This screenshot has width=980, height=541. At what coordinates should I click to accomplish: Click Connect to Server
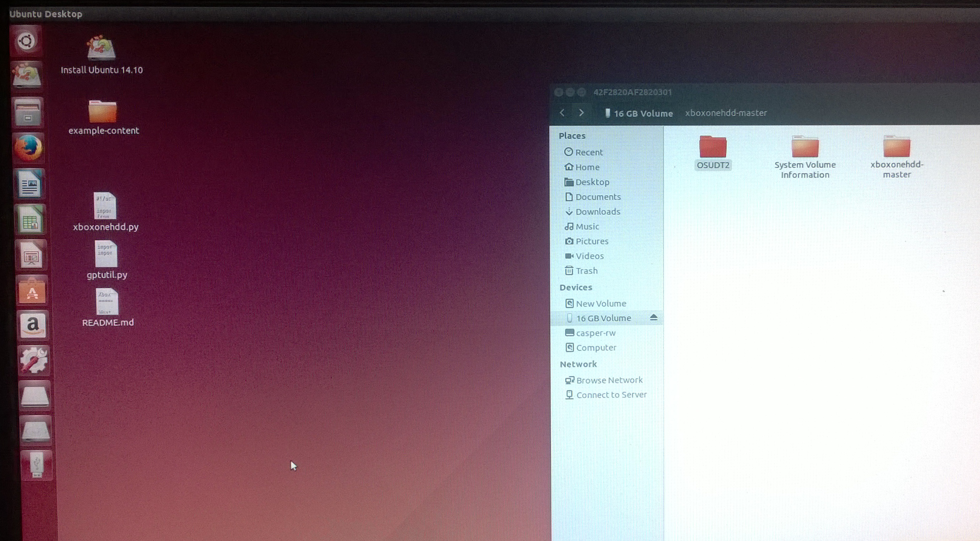[x=611, y=395]
